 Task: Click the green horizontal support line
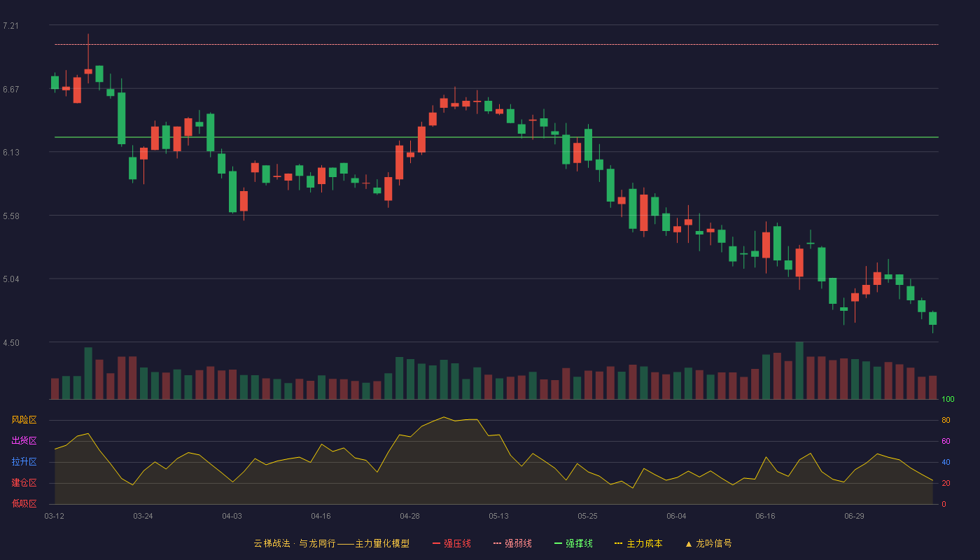pos(496,137)
